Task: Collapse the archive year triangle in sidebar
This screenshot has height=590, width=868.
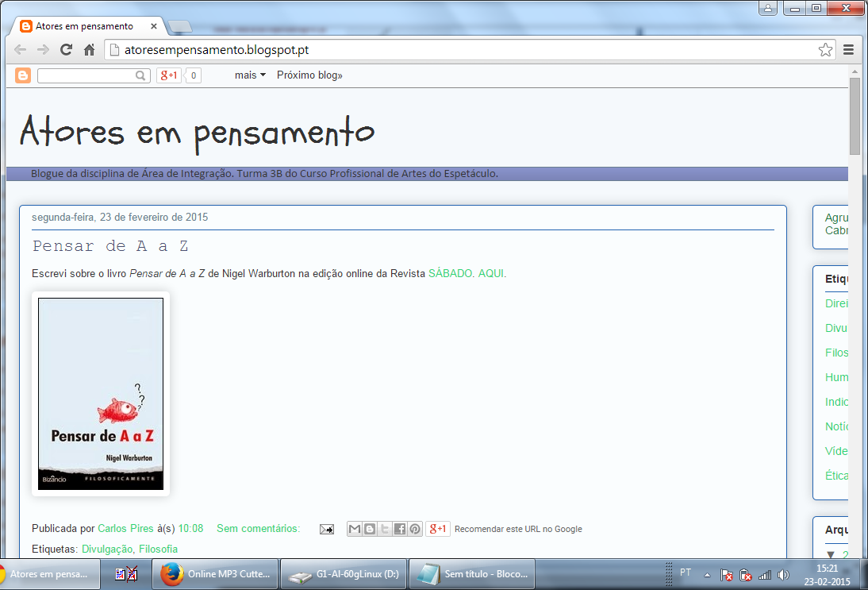Action: 831,554
